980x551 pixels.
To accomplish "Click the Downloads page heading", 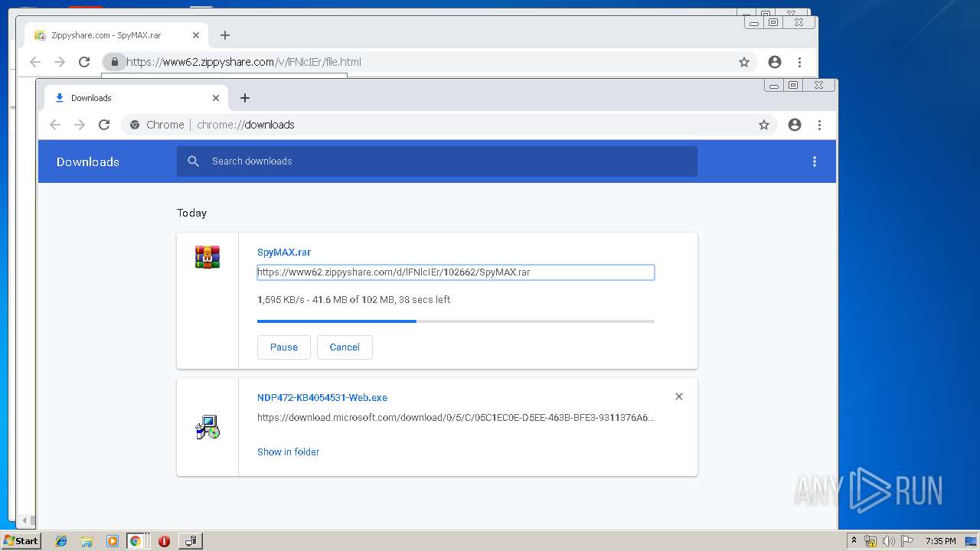I will 88,161.
